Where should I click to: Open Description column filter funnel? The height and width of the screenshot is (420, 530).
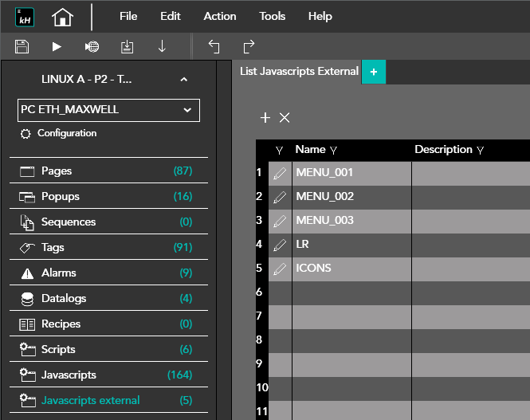pos(481,150)
